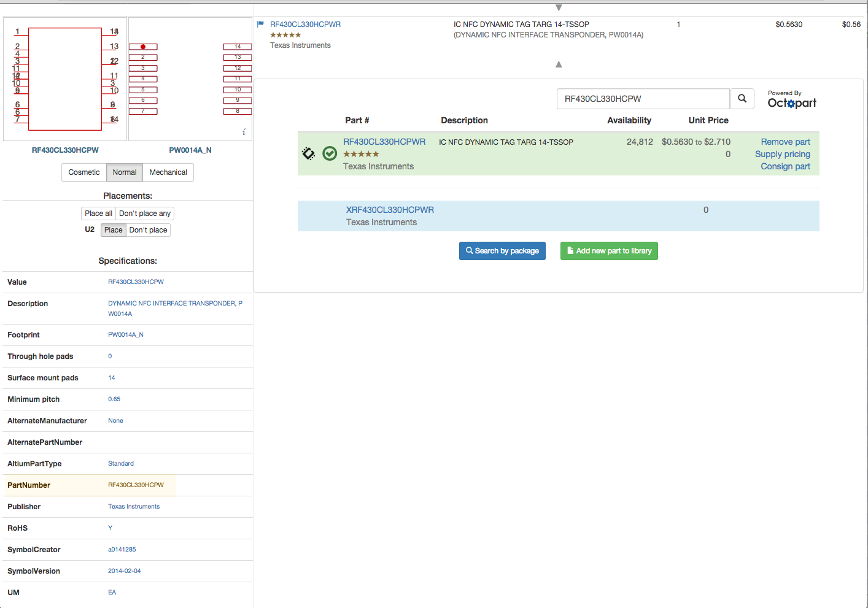
Task: Open RF430CL330HCPWR link in green row
Action: (x=384, y=142)
